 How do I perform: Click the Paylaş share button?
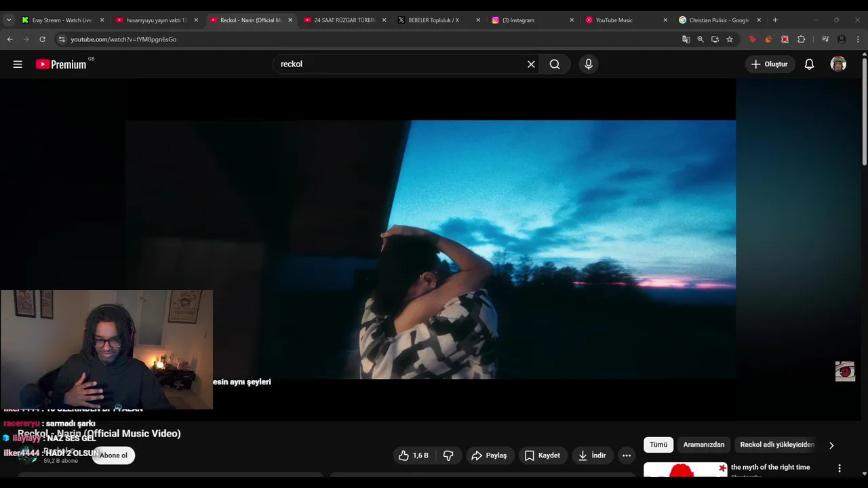pyautogui.click(x=489, y=455)
